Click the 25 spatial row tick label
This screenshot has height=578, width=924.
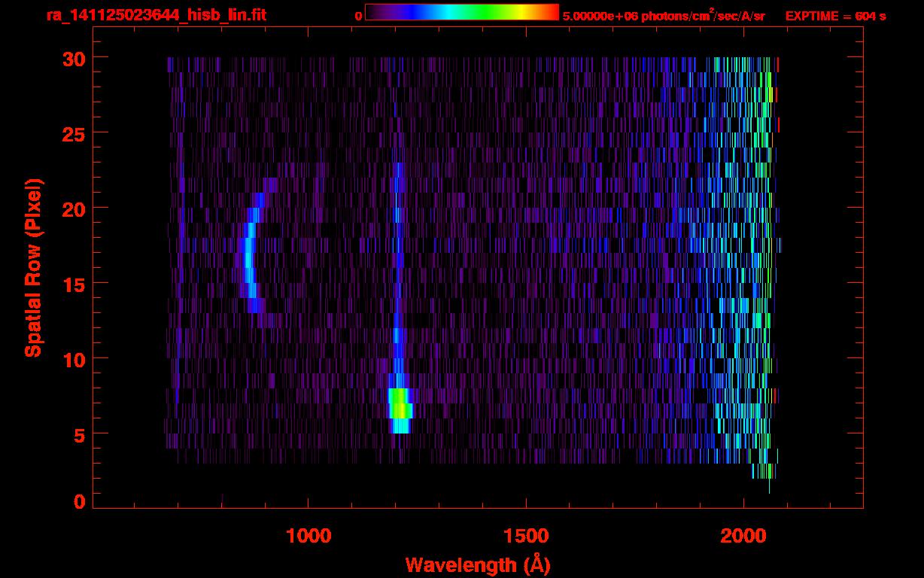point(74,133)
